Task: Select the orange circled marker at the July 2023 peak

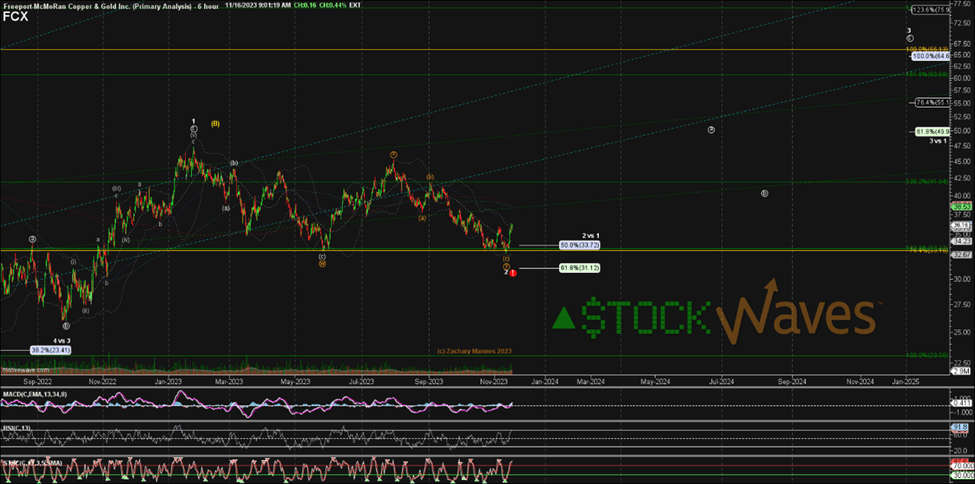Action: tap(394, 154)
